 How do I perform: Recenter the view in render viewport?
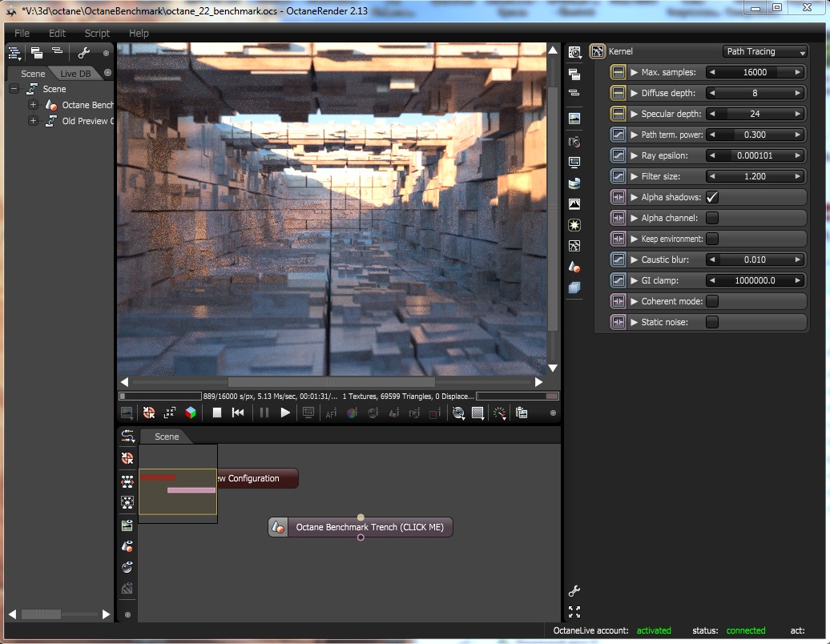[149, 413]
